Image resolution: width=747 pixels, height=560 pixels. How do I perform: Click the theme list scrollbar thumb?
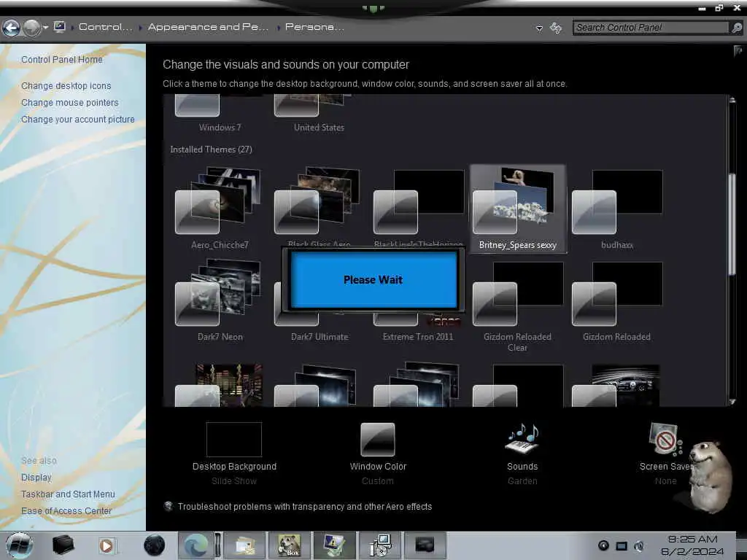pyautogui.click(x=732, y=224)
